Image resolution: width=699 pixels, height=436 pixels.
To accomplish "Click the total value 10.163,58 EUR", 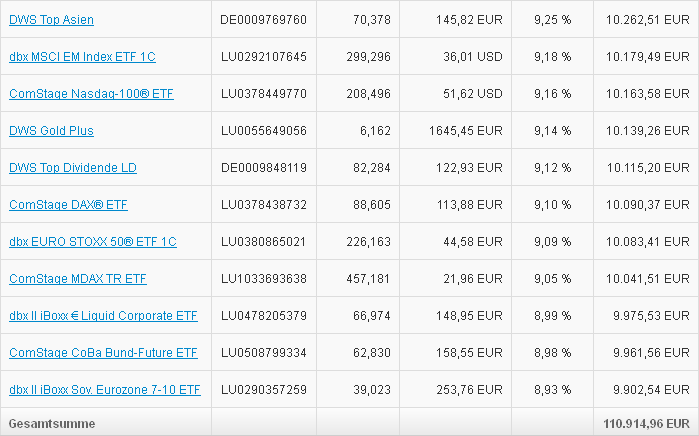I will coord(648,94).
